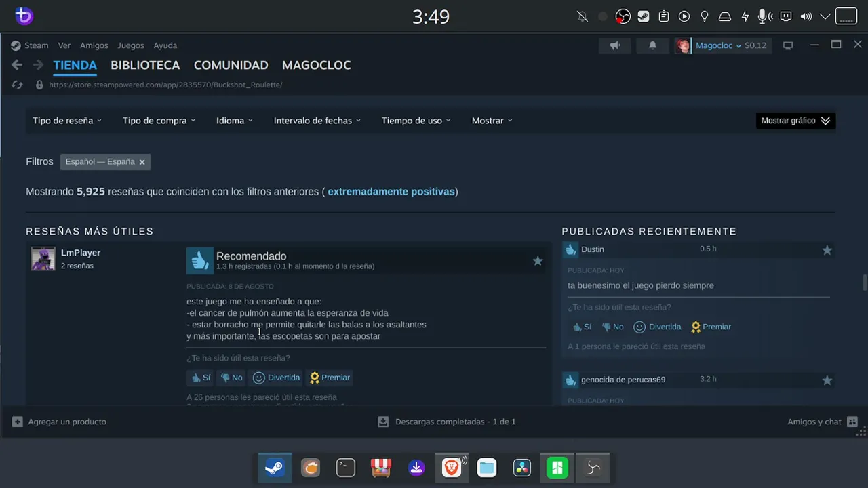Screen dimensions: 868x488
Task: Click the wallet balance $0.12
Action: [755, 45]
